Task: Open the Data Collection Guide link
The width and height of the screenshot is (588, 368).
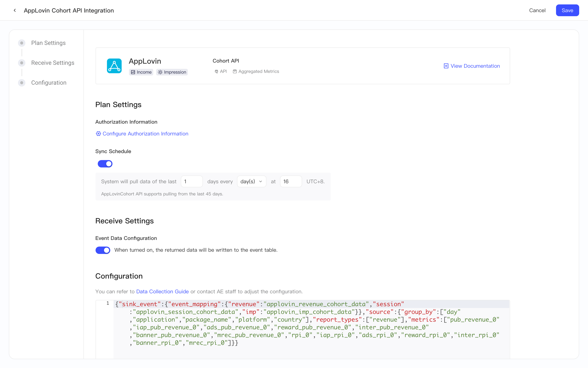Action: coord(162,291)
